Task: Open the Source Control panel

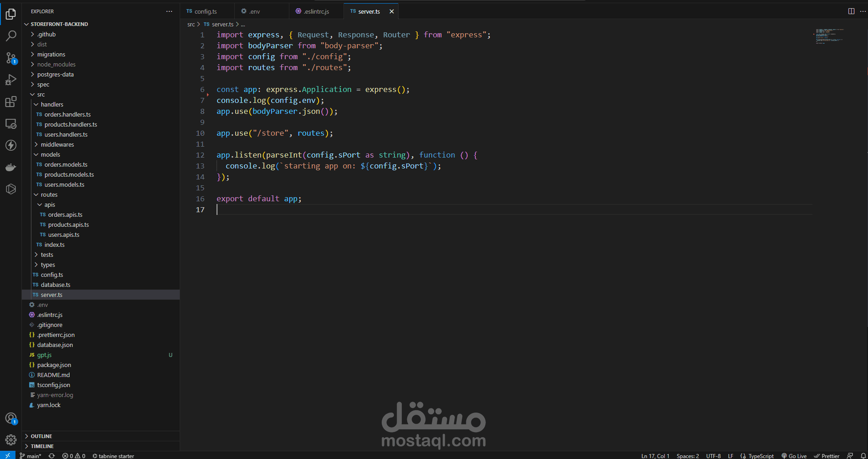Action: [x=11, y=58]
